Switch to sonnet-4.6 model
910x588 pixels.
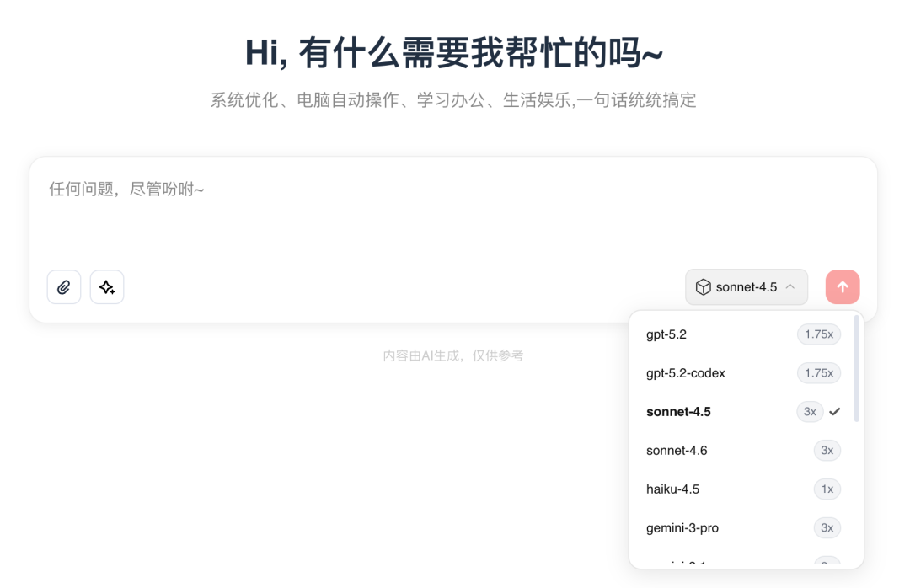point(743,451)
